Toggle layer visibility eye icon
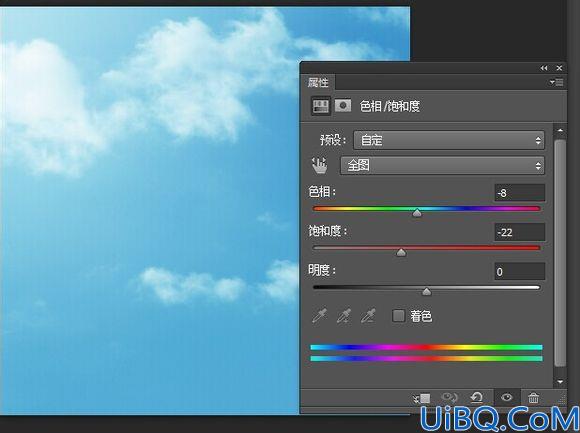The height and width of the screenshot is (433, 580). 506,398
